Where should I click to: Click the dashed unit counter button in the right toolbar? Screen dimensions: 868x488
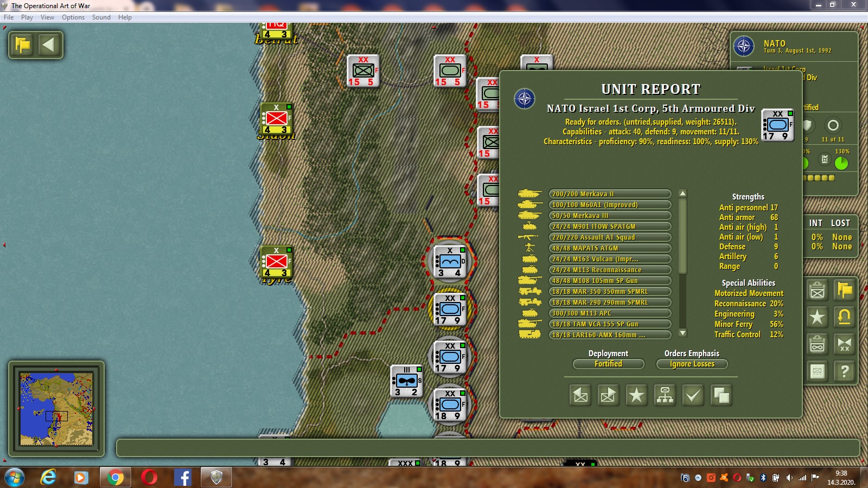click(817, 371)
